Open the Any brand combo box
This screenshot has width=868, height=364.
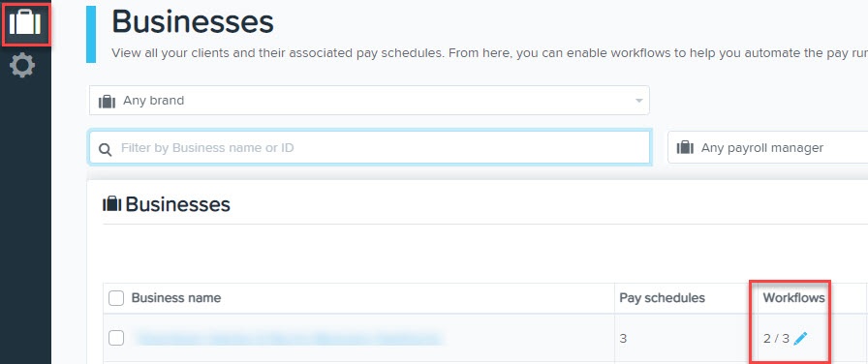[369, 100]
